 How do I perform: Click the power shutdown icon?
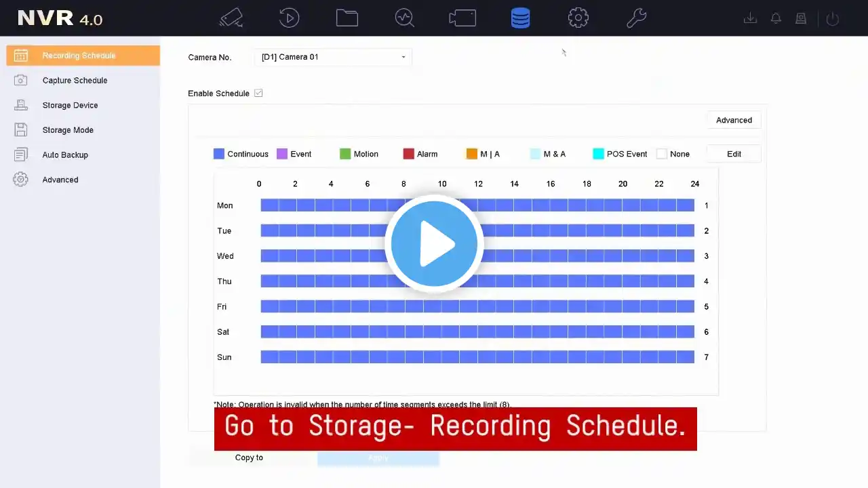(x=833, y=19)
